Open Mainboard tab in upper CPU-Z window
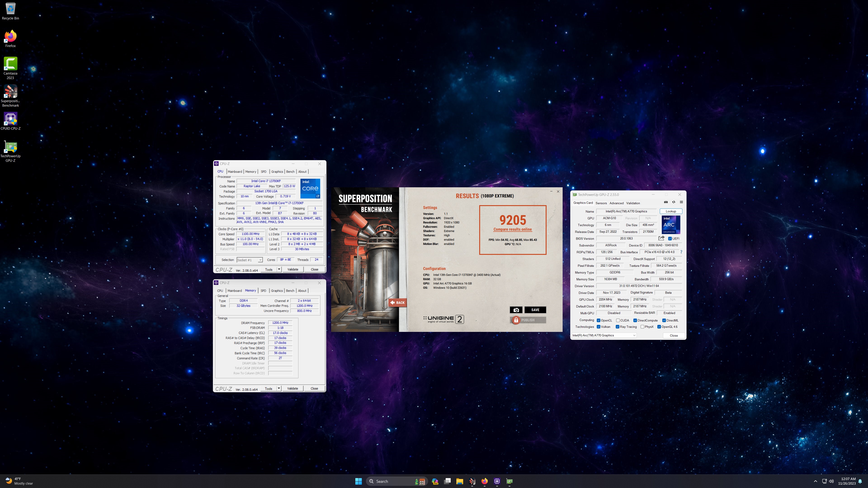The height and width of the screenshot is (488, 868). tap(235, 172)
